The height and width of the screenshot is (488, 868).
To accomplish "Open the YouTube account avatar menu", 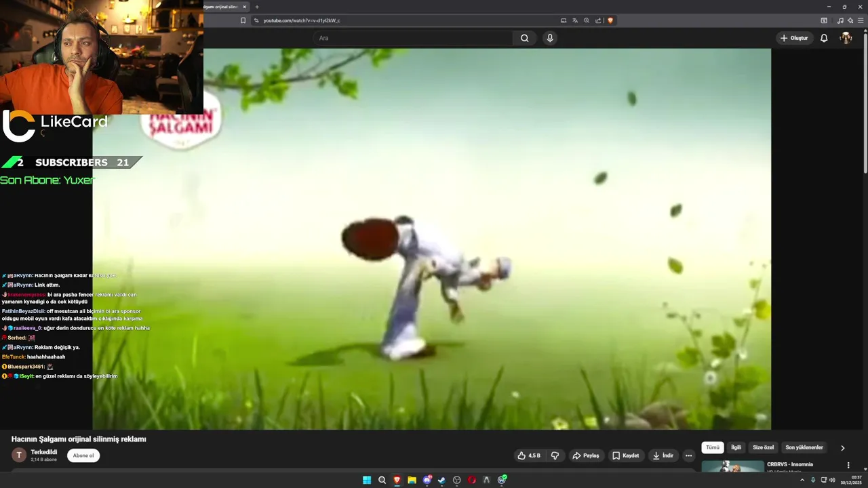I will 846,38.
